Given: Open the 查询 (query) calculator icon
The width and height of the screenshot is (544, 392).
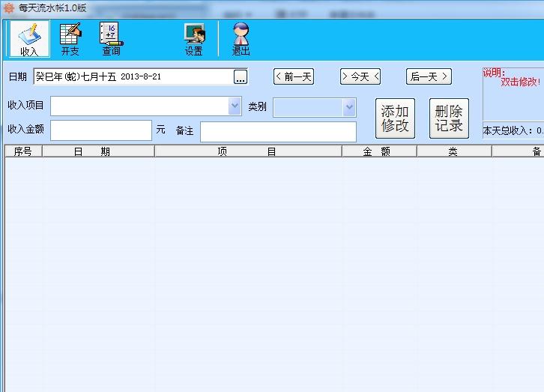Looking at the screenshot, I should 112,39.
